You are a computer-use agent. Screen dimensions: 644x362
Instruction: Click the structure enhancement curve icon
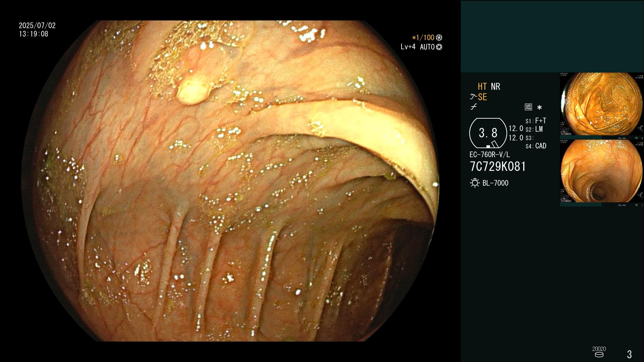point(473,97)
